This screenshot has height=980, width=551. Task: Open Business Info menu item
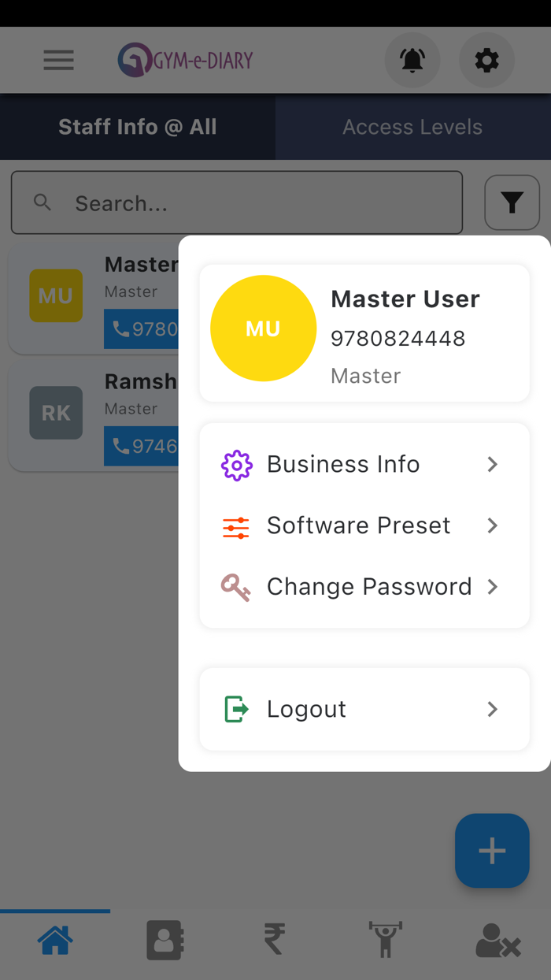click(x=364, y=464)
